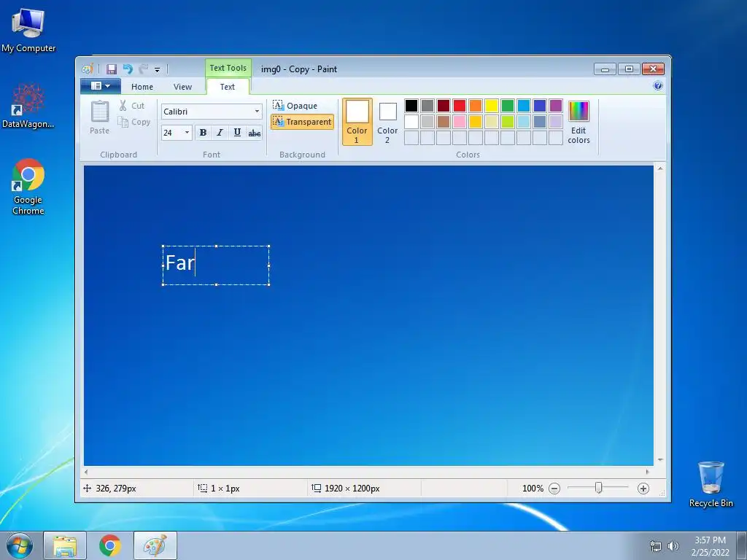Select the Google Chrome desktop shortcut
This screenshot has height=560, width=747.
(28, 187)
